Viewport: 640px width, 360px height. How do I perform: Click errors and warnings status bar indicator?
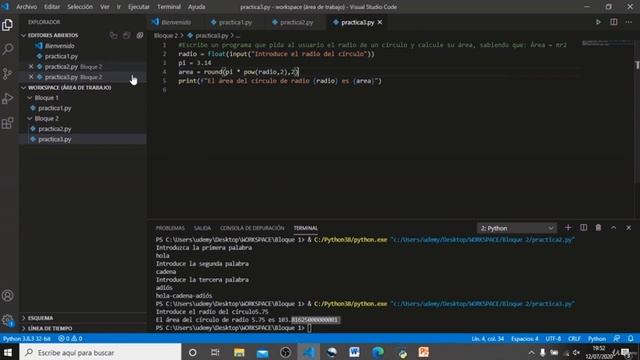(x=70, y=339)
